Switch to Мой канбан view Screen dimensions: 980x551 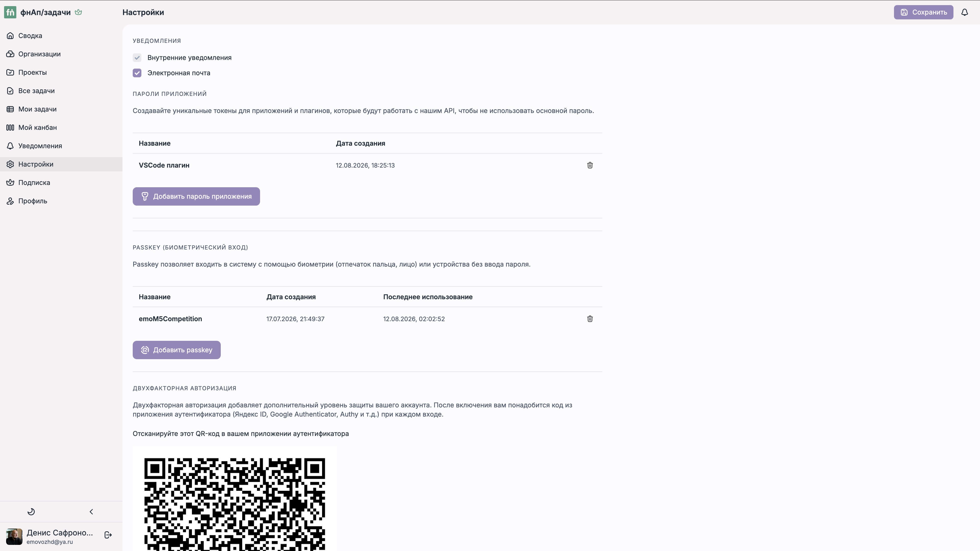(61, 127)
